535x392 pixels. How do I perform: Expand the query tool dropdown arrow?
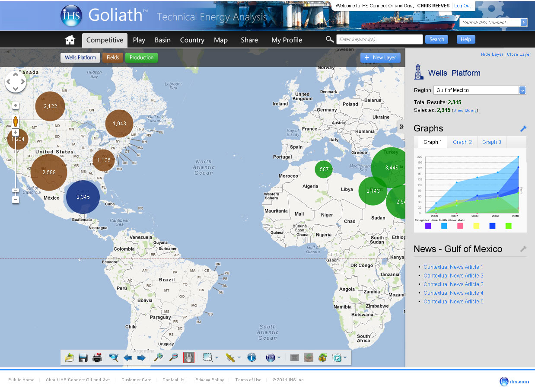tap(345, 358)
